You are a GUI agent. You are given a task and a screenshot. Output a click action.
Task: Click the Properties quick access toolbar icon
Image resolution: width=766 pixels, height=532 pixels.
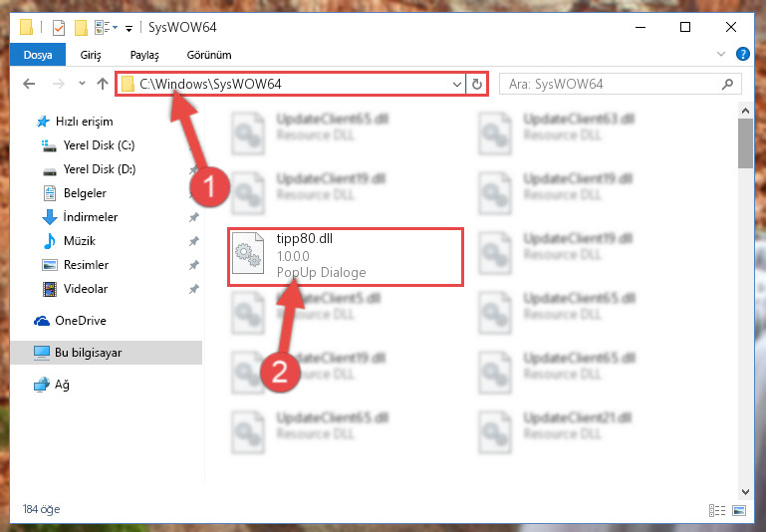pos(59,27)
